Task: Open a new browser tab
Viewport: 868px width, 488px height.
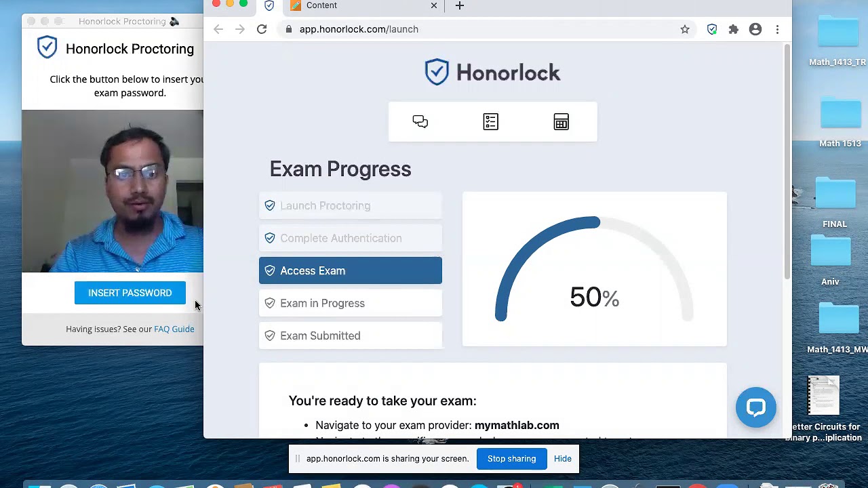Action: pyautogui.click(x=460, y=6)
